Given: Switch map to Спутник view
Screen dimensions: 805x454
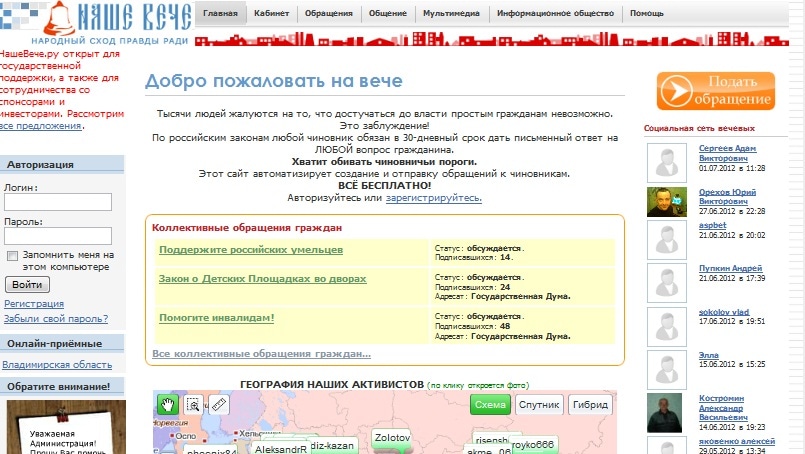Looking at the screenshot, I should (540, 405).
